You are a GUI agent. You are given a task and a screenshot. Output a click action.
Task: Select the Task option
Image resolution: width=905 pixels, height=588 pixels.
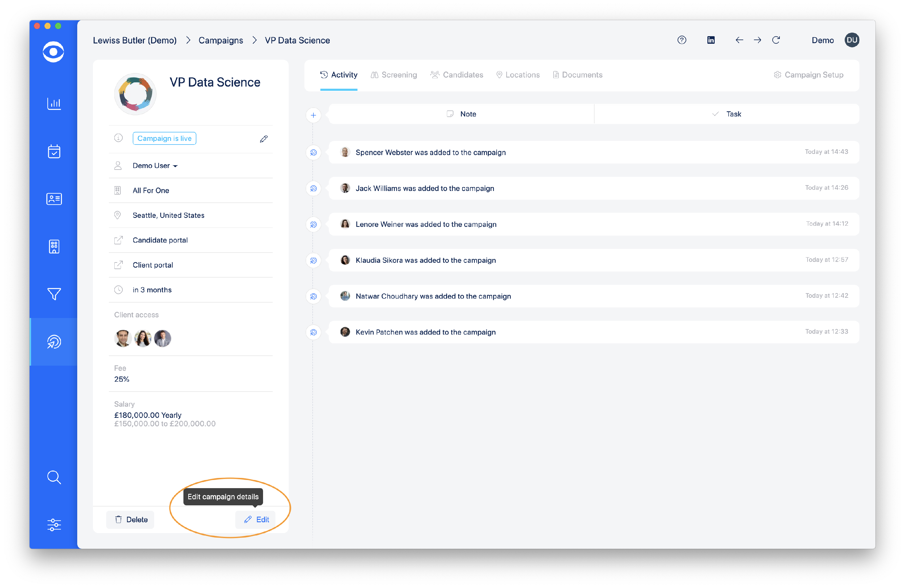726,114
